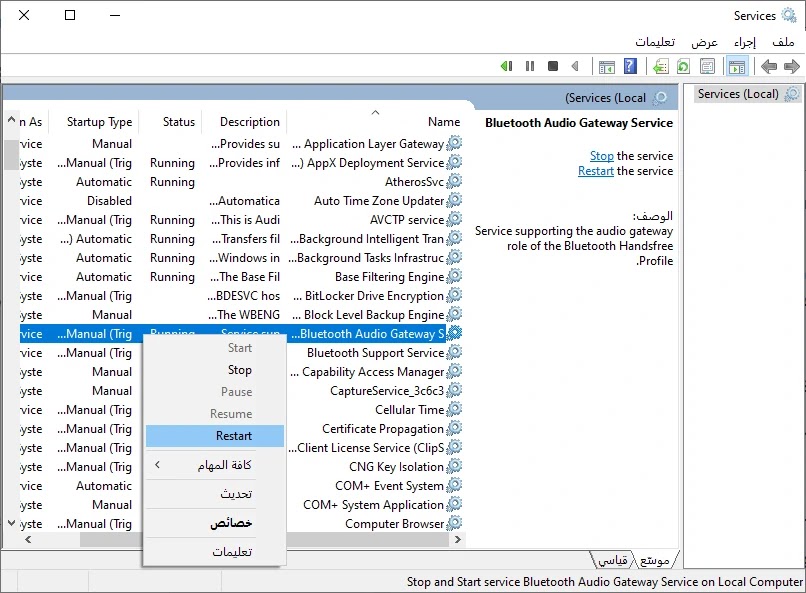The image size is (806, 593).
Task: Click gear icon beside AVCTP service
Action: (454, 219)
